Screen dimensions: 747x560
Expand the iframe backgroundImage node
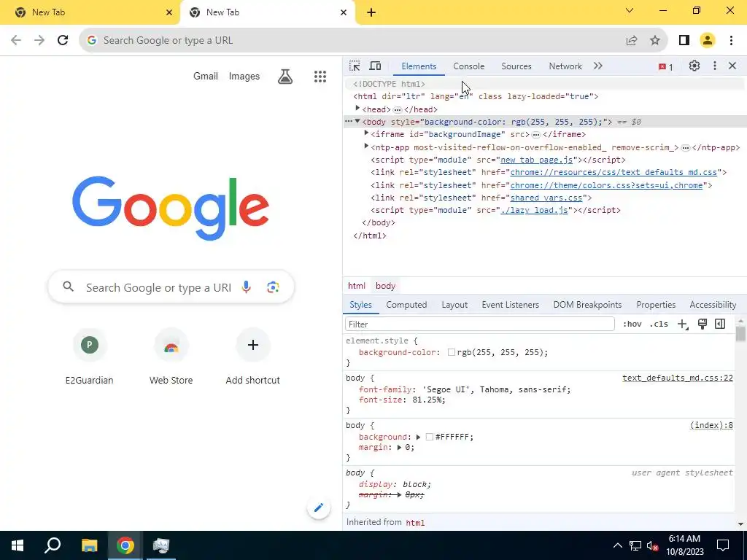pyautogui.click(x=366, y=134)
